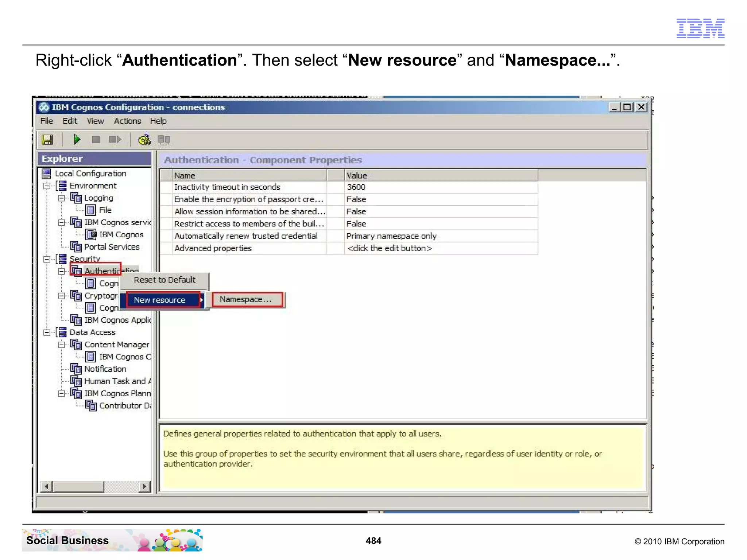This screenshot has width=747, height=560.
Task: Click False value for Restrict access row
Action: (441, 224)
